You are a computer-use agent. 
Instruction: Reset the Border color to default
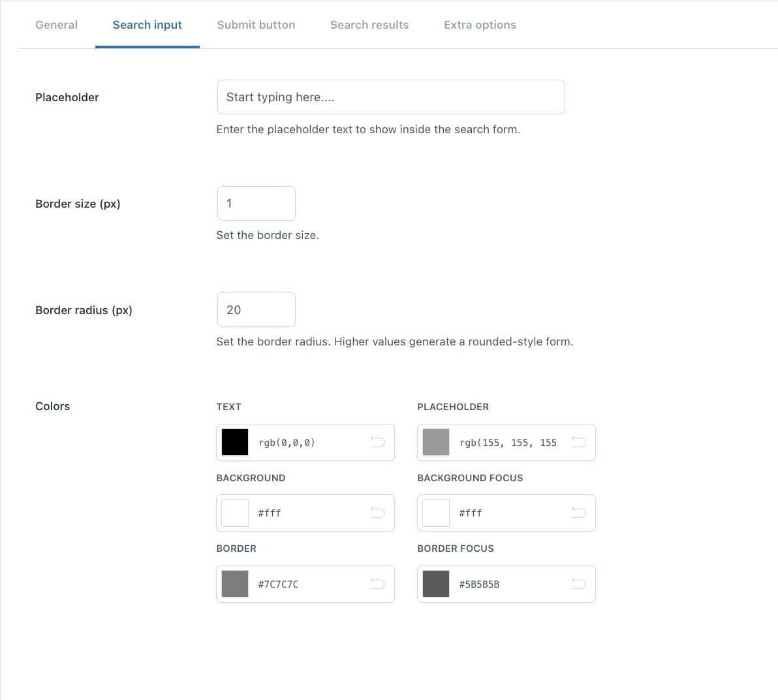[x=377, y=583]
